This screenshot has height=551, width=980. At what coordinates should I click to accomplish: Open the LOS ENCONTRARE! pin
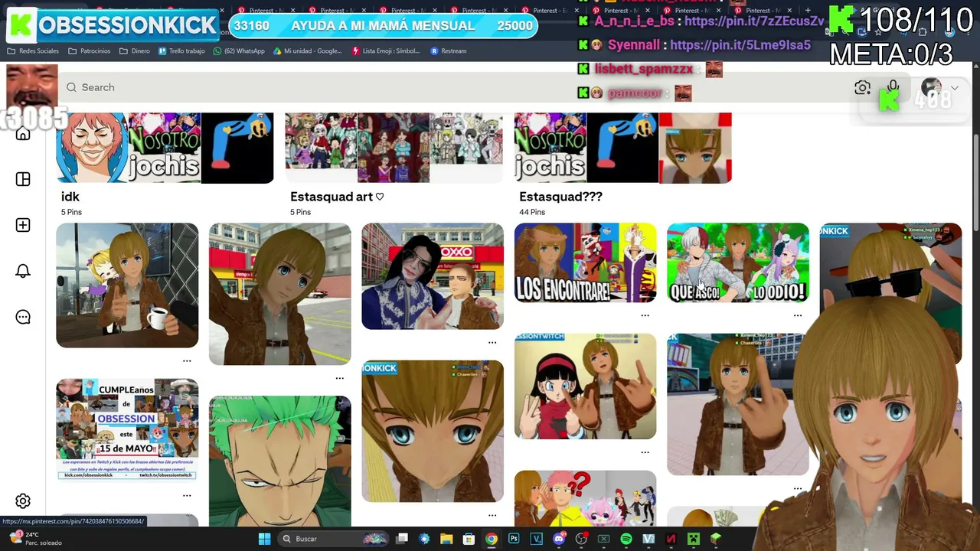585,262
